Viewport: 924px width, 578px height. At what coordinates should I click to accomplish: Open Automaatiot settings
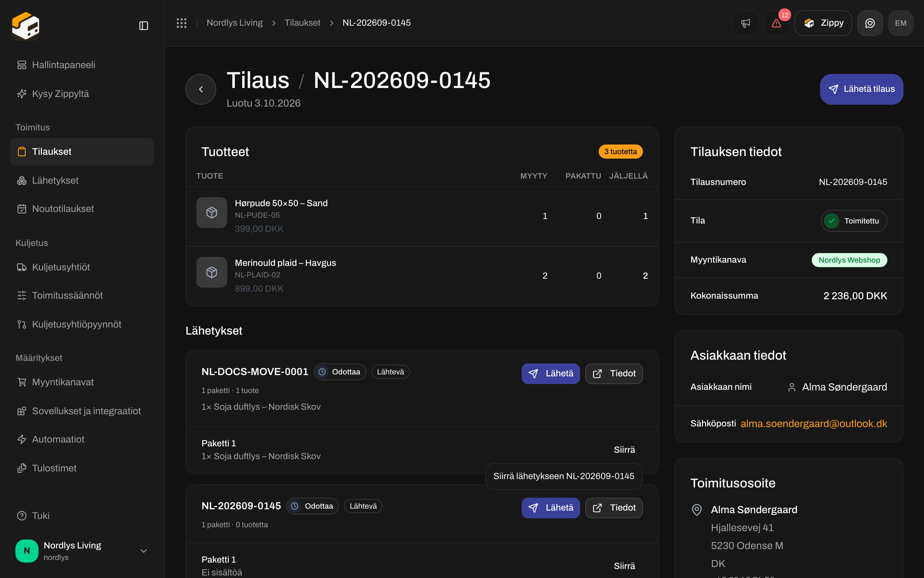pyautogui.click(x=82, y=439)
